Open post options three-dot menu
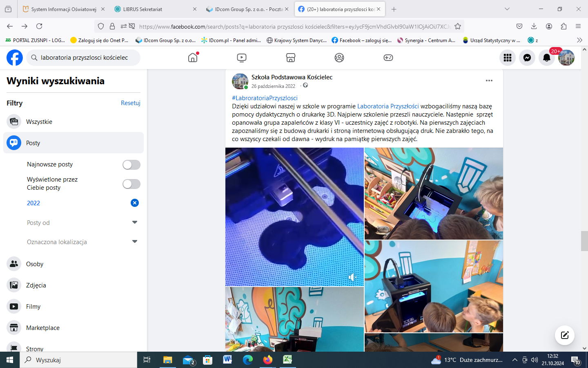 pyautogui.click(x=489, y=81)
